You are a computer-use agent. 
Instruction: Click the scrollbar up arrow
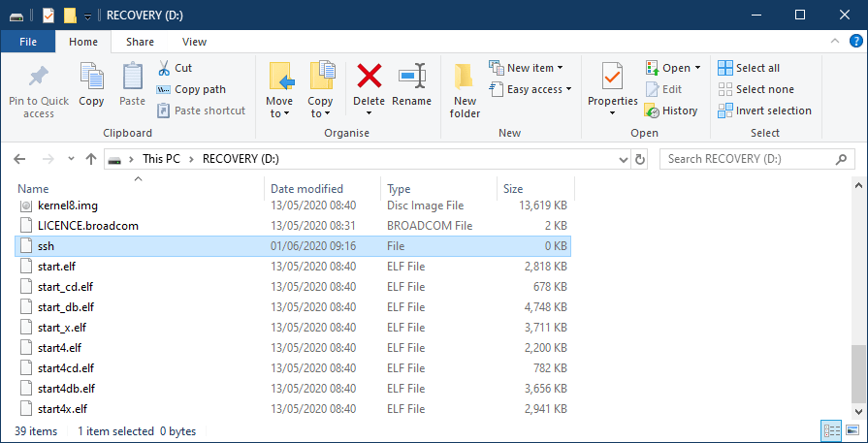(x=858, y=186)
